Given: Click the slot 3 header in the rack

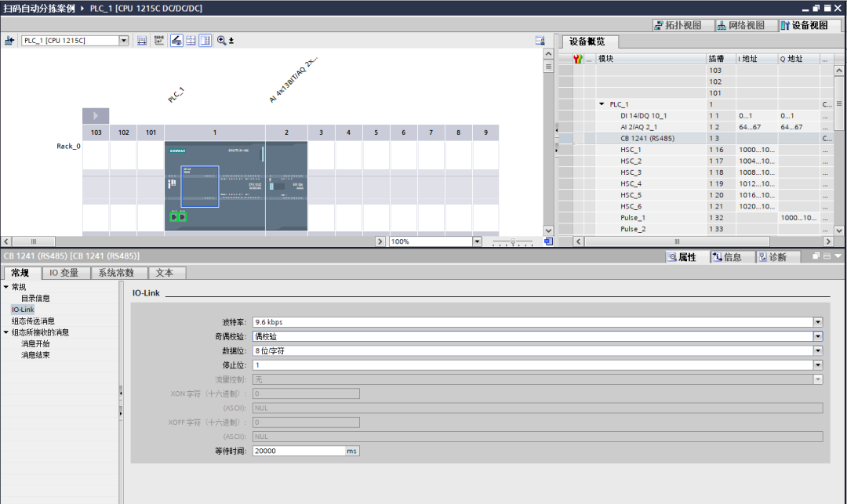Looking at the screenshot, I should tap(321, 132).
